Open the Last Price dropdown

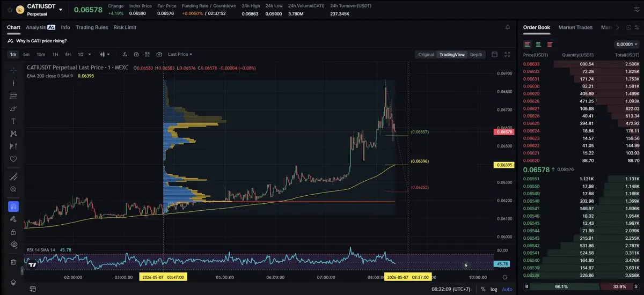[180, 54]
